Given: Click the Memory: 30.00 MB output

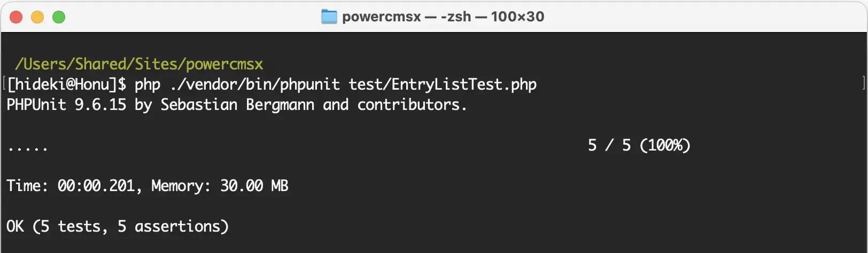Looking at the screenshot, I should pyautogui.click(x=220, y=186).
